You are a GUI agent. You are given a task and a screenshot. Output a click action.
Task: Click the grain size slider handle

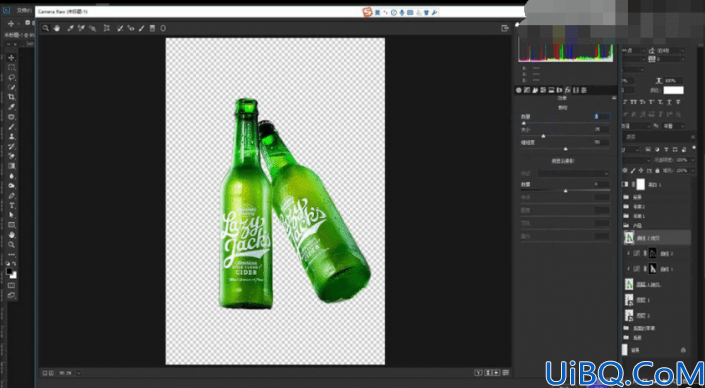point(543,136)
